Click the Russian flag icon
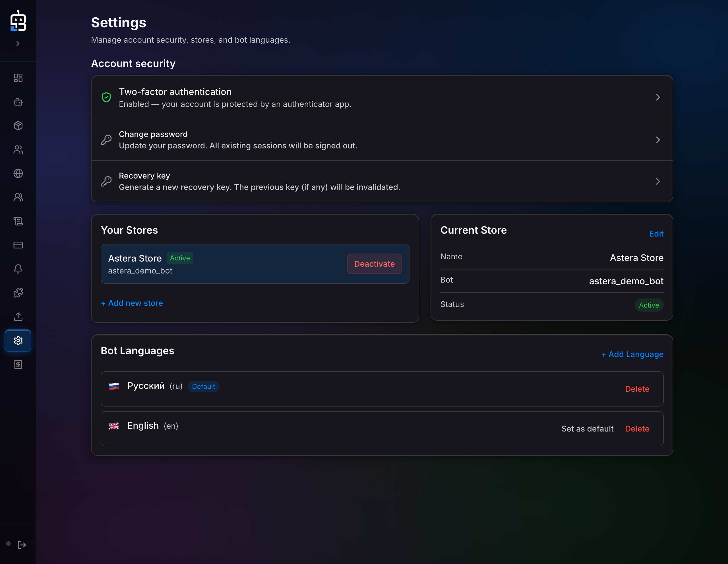This screenshot has width=728, height=564. [114, 386]
